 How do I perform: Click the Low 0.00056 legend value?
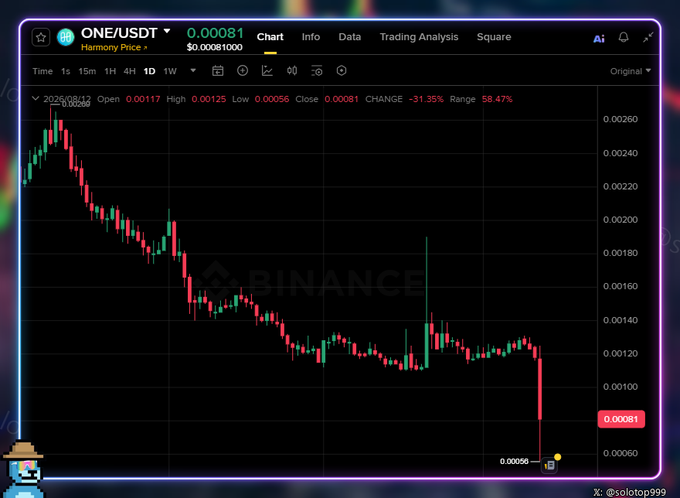tap(272, 99)
